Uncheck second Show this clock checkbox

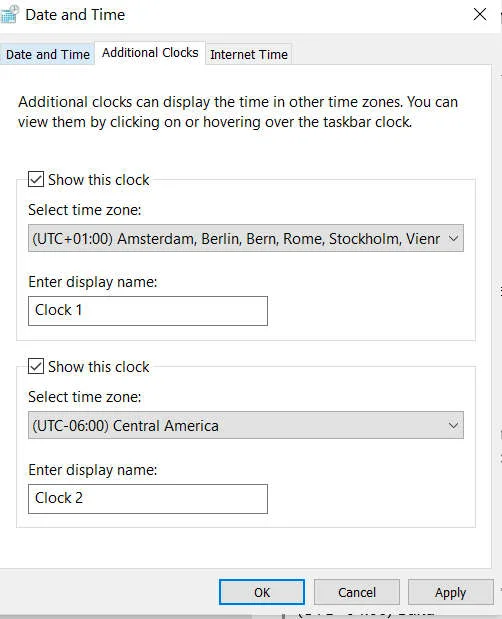36,367
